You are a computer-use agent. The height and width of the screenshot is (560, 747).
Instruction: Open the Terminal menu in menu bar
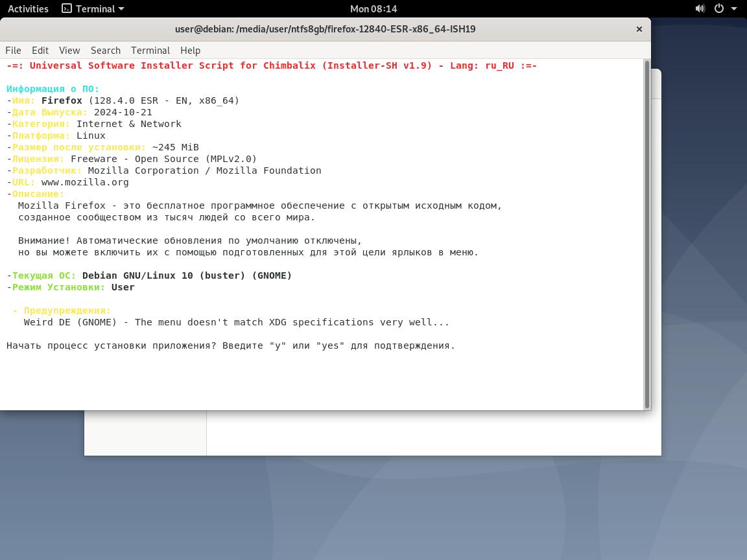coord(150,51)
